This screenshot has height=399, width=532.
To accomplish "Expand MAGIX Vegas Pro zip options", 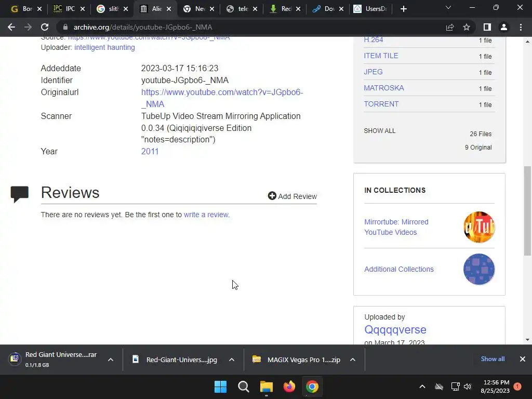I will (x=353, y=360).
